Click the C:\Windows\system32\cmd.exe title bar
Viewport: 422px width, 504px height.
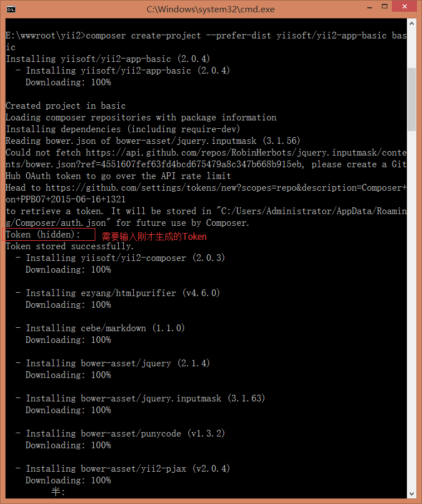pyautogui.click(x=211, y=9)
